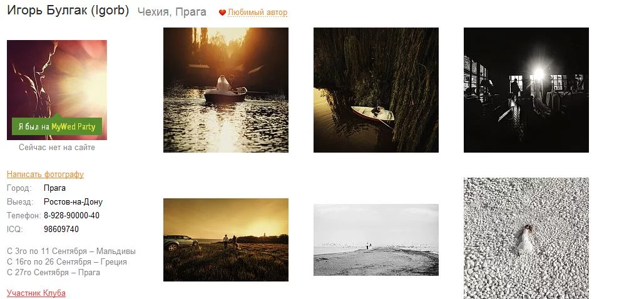This screenshot has height=299, width=644.
Task: Open the Написать фотографу link
Action: tap(45, 174)
